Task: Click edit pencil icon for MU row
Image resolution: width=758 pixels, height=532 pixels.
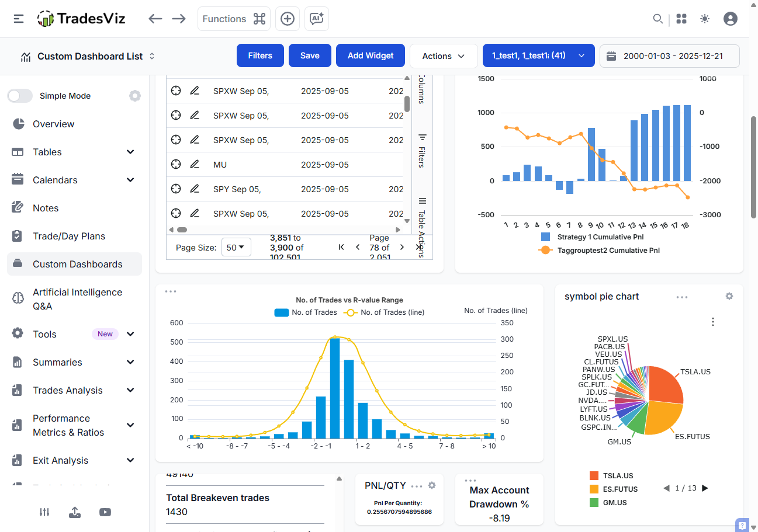Action: pos(195,165)
